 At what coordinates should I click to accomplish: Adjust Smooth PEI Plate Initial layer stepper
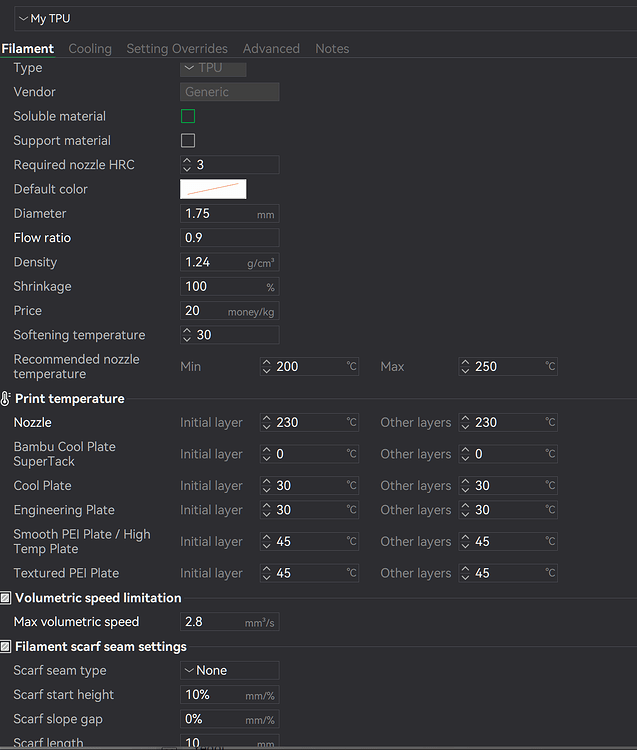tap(266, 541)
